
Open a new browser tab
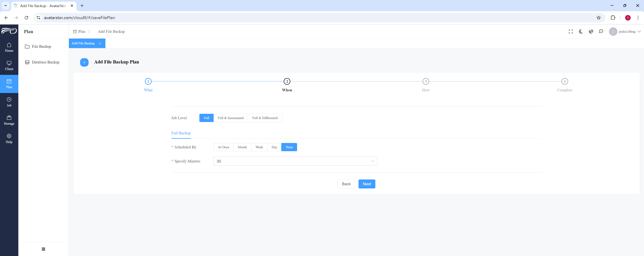pyautogui.click(x=82, y=5)
